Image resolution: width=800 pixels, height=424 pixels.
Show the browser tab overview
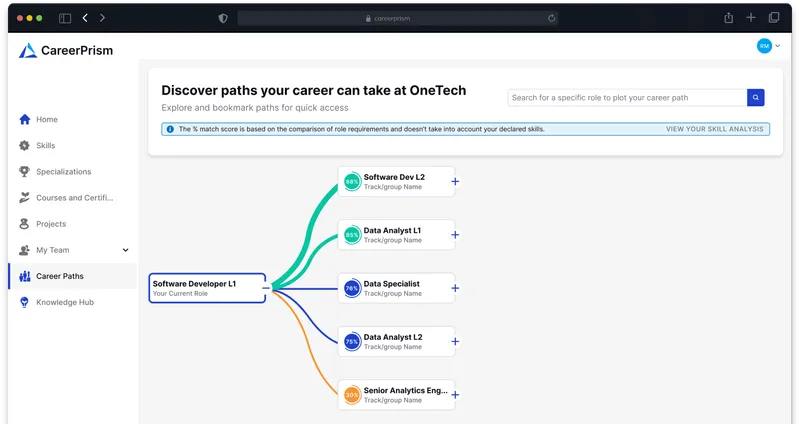(773, 18)
